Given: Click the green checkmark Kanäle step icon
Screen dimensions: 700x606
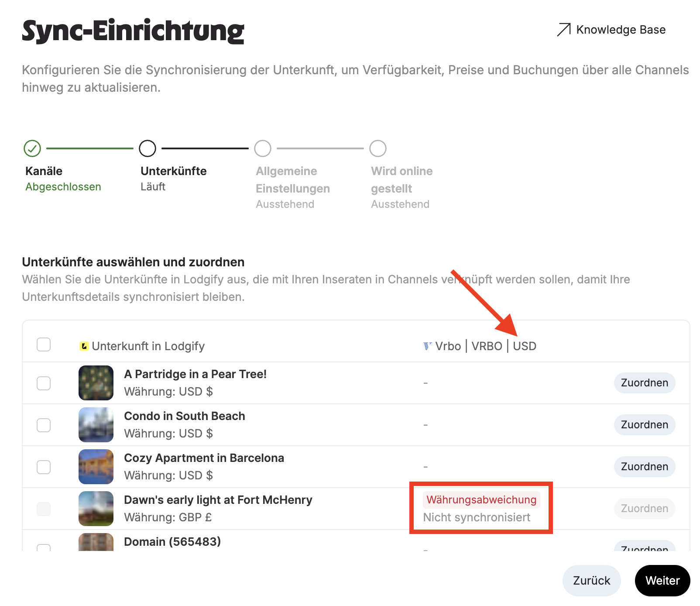Looking at the screenshot, I should point(32,148).
